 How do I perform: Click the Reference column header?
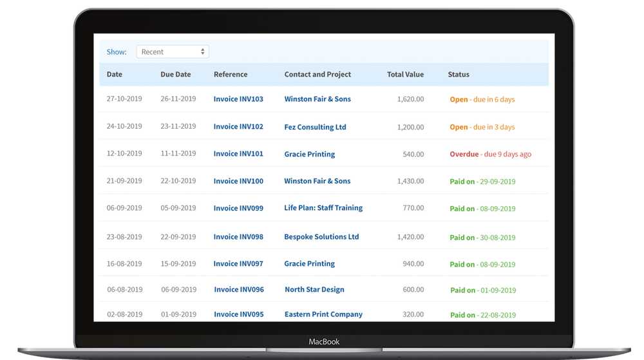click(x=231, y=74)
